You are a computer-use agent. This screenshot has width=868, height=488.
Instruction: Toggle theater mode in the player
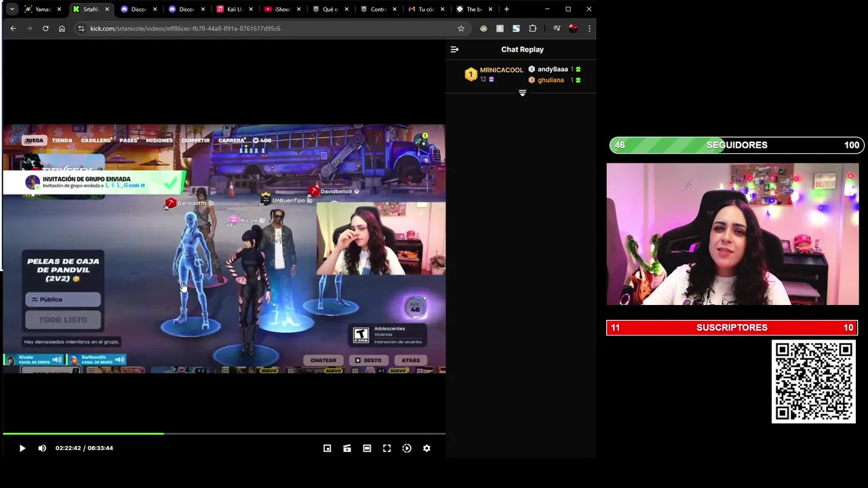pos(367,448)
